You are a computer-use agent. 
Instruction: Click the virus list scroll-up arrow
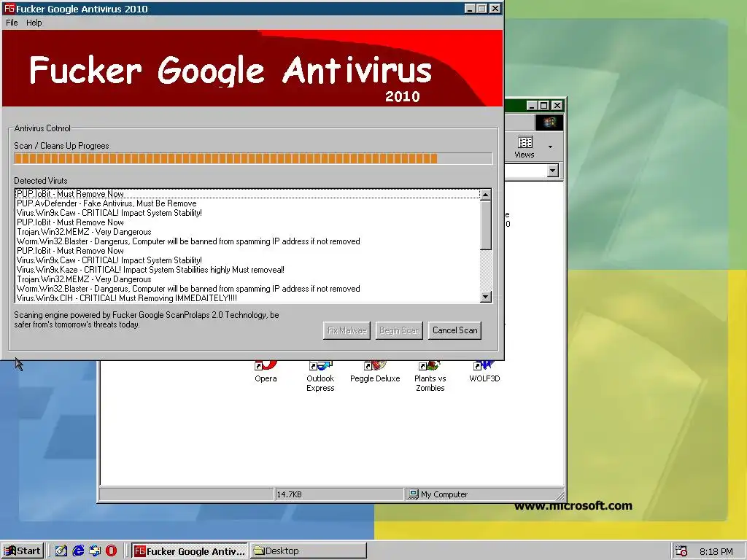[485, 194]
